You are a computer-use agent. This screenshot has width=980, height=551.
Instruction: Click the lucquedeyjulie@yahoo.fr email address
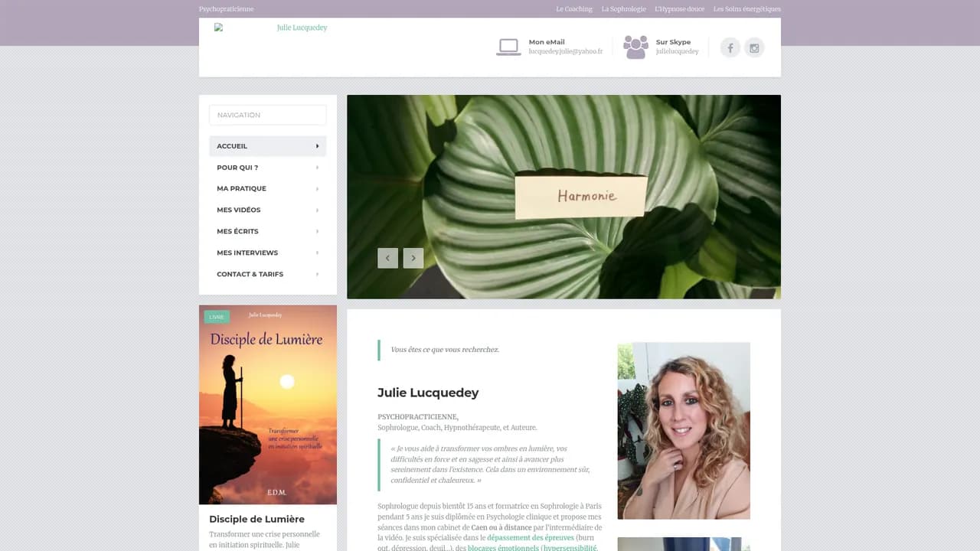click(566, 51)
